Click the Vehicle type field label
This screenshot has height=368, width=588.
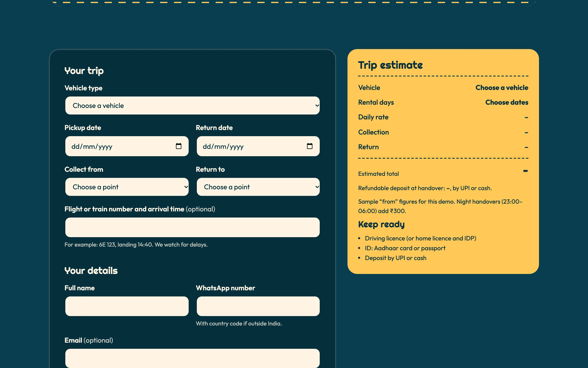pos(83,88)
